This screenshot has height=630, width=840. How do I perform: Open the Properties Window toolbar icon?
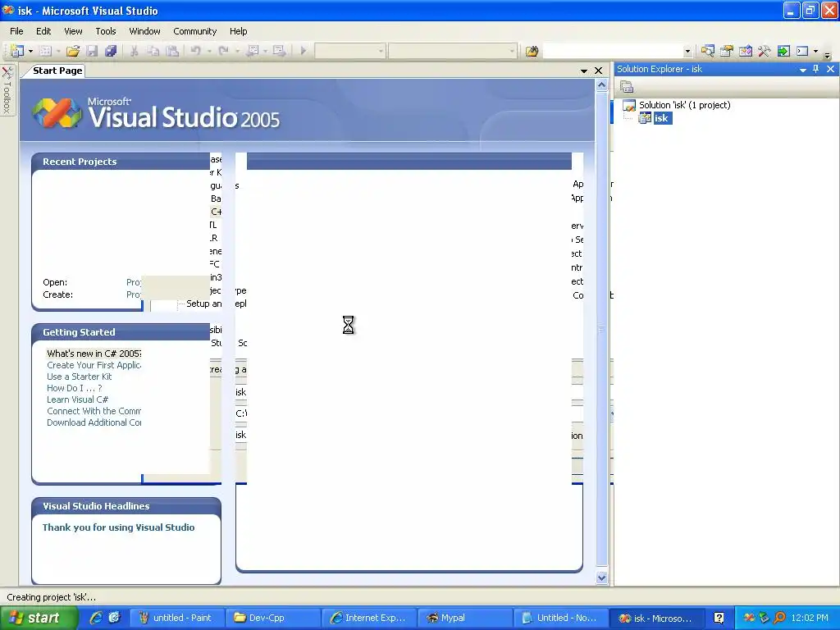[727, 51]
